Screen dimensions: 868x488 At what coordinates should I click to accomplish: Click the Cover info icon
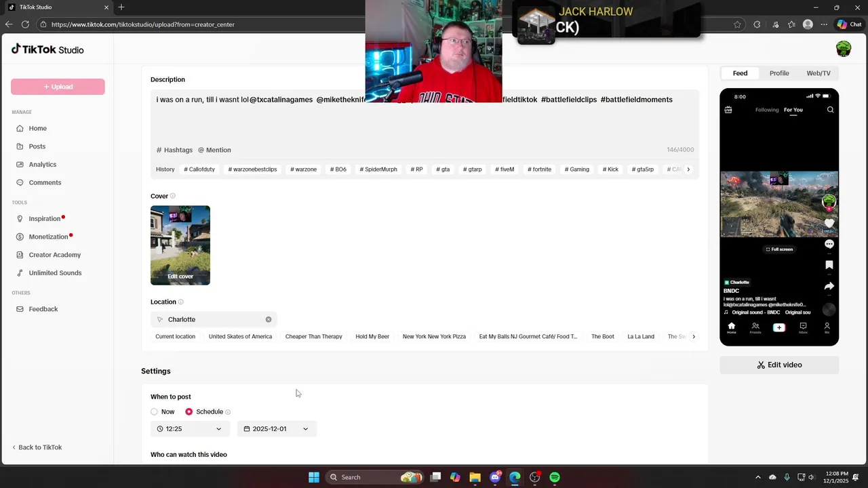coord(172,196)
